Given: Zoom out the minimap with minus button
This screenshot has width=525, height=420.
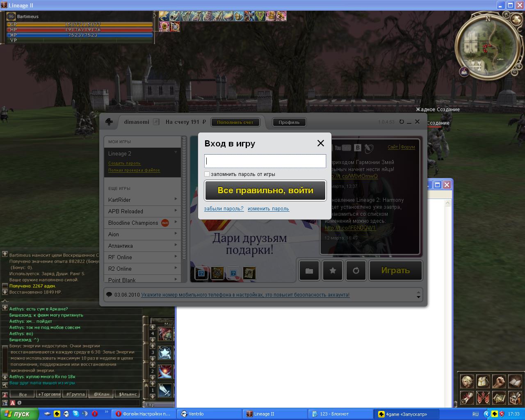Looking at the screenshot, I should (514, 73).
